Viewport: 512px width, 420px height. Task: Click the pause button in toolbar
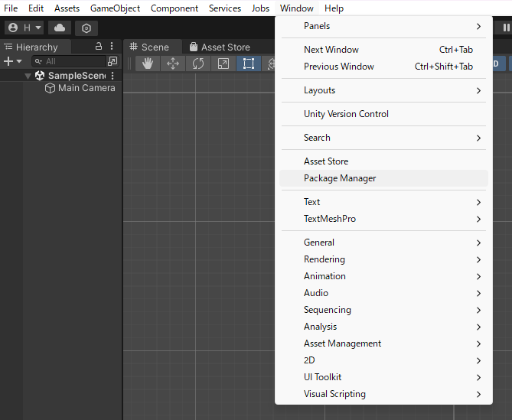(x=506, y=28)
